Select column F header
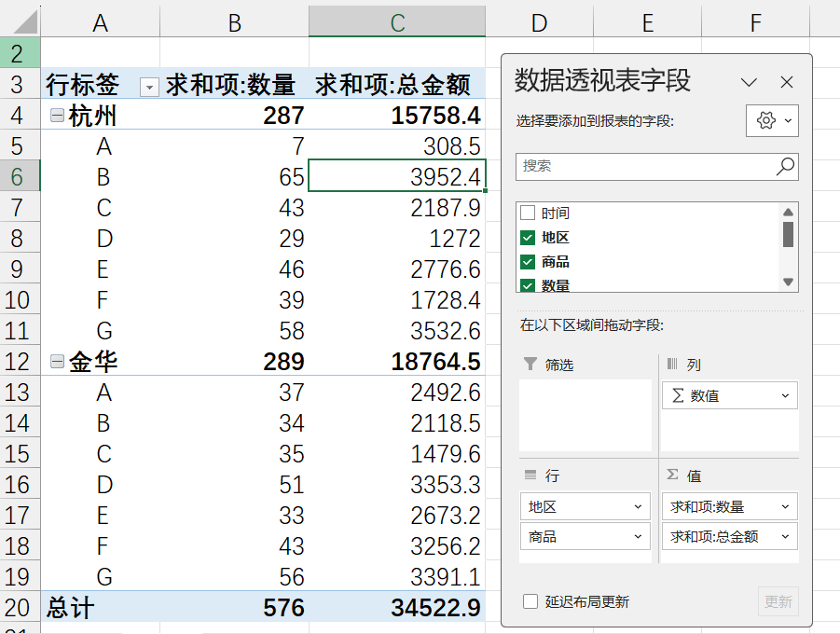840x634 pixels. click(x=755, y=22)
